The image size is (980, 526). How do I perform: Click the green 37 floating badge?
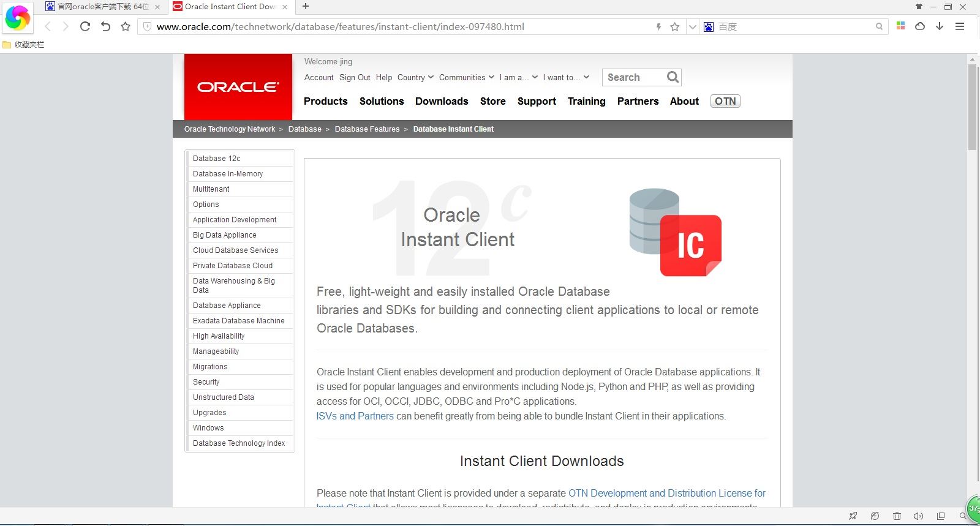[x=973, y=509]
